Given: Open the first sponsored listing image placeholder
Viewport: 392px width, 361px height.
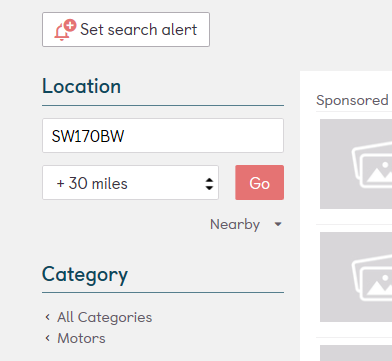Looking at the screenshot, I should coord(356,164).
